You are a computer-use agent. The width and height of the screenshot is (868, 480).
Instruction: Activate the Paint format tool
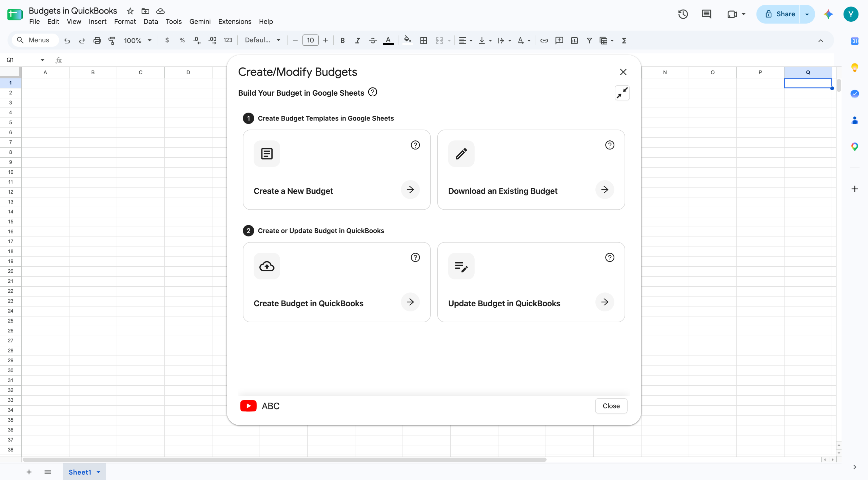[x=112, y=40]
